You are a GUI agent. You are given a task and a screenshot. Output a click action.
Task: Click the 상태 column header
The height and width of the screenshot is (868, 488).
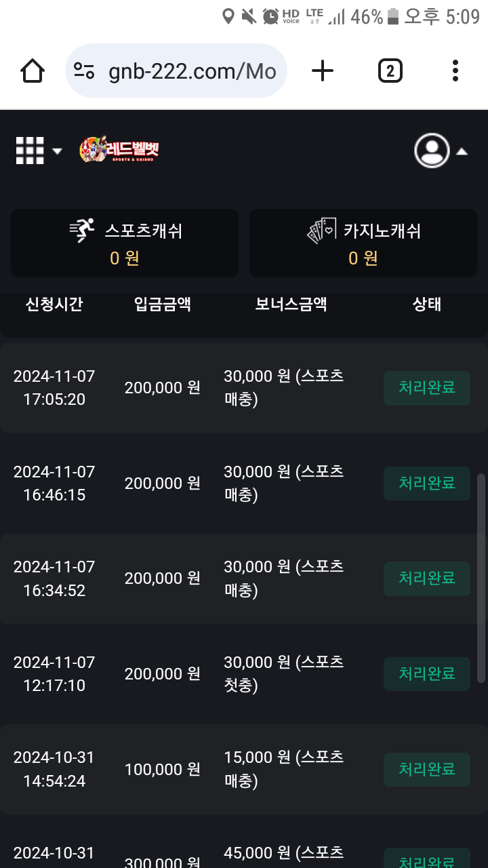coord(426,304)
